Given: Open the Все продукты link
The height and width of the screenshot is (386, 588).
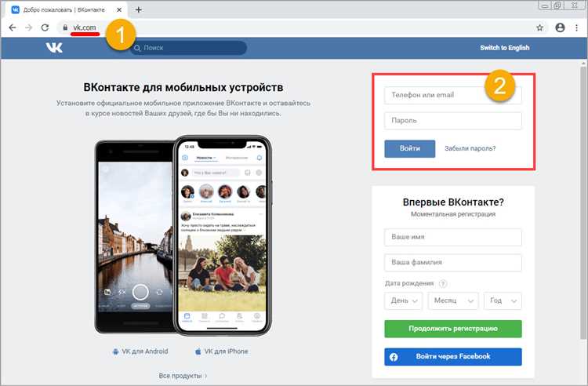Looking at the screenshot, I should point(183,376).
